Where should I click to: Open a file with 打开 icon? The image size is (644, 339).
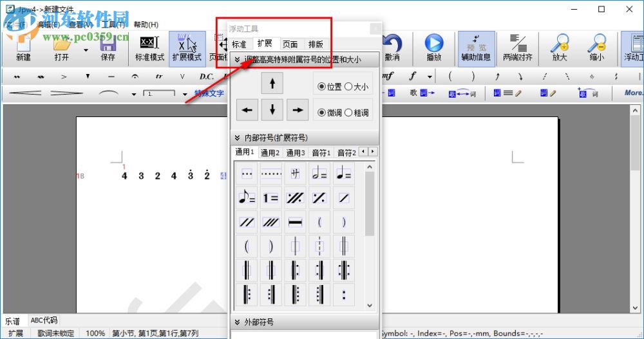point(62,48)
